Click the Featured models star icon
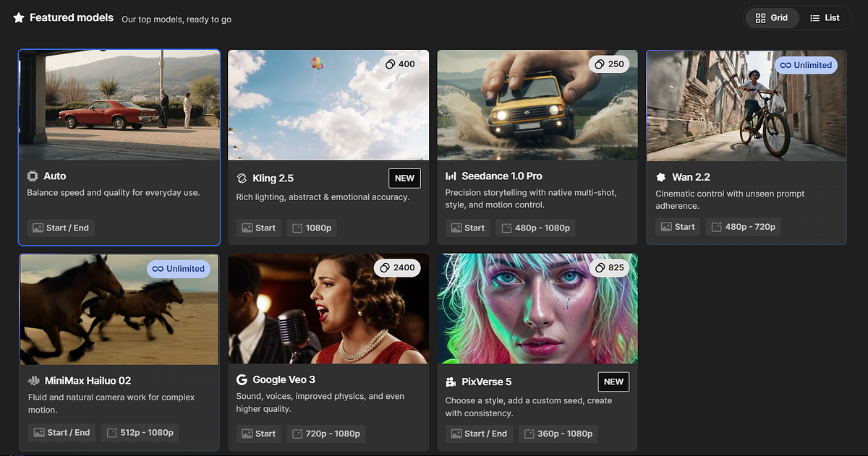Screen dimensions: 868x456 (19, 18)
